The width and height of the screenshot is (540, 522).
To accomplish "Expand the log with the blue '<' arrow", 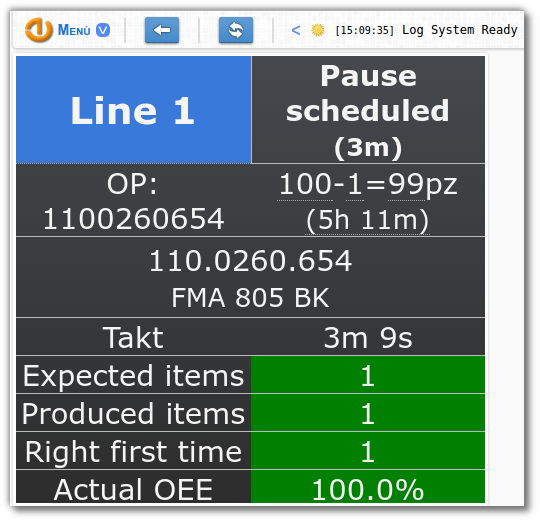I will (295, 30).
